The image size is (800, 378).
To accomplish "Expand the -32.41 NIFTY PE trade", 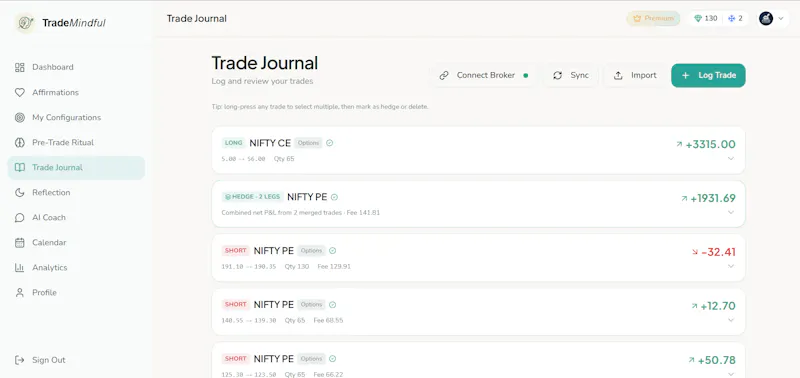I will click(731, 266).
